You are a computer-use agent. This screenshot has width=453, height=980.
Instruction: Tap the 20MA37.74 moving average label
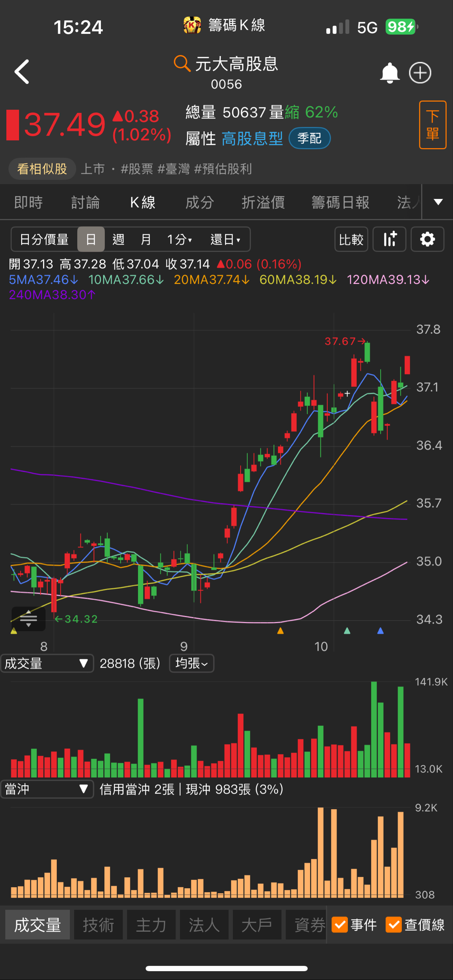coord(212,280)
